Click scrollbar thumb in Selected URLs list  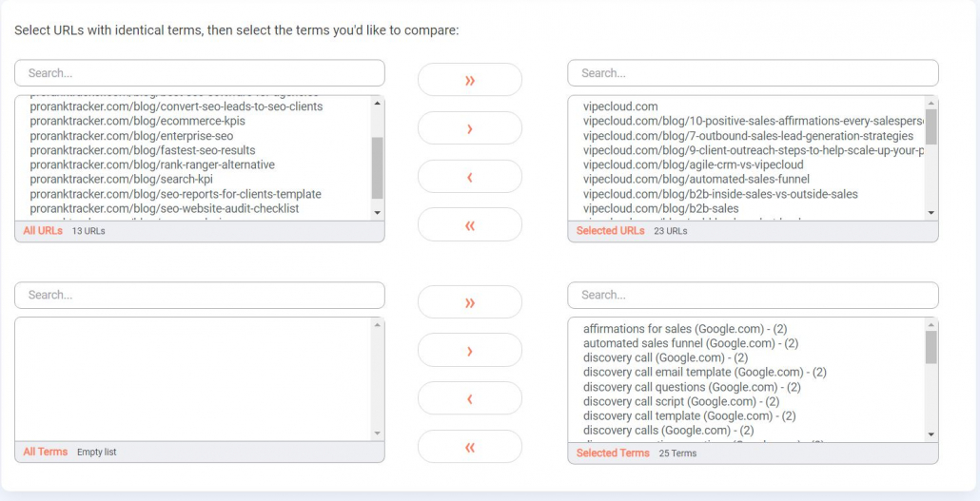click(931, 126)
